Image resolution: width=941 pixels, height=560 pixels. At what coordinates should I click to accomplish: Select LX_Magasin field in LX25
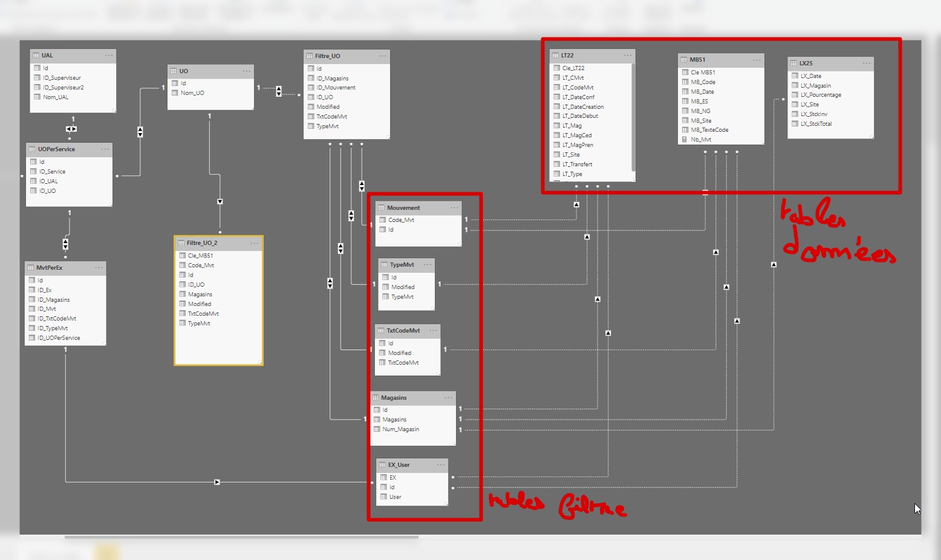point(815,85)
